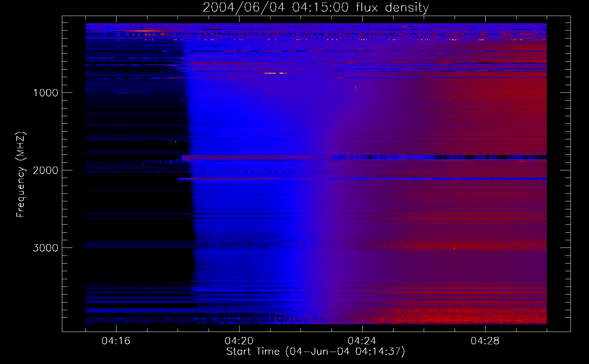Click the 04:20 time tick label
This screenshot has height=364, width=589.
point(239,341)
